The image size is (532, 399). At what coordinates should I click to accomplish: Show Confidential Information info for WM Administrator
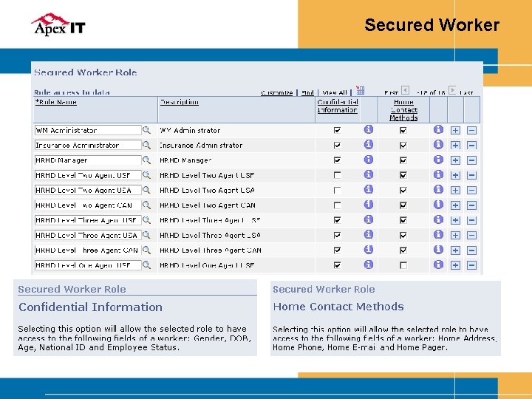coord(369,129)
